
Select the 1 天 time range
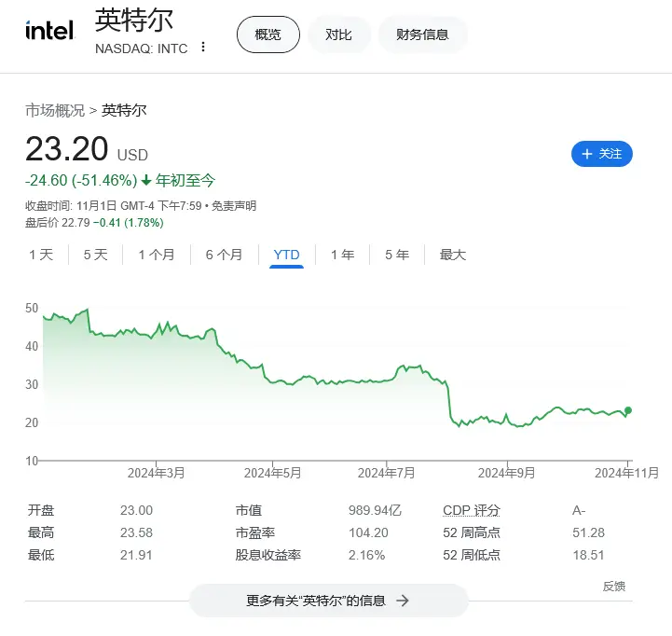[41, 255]
